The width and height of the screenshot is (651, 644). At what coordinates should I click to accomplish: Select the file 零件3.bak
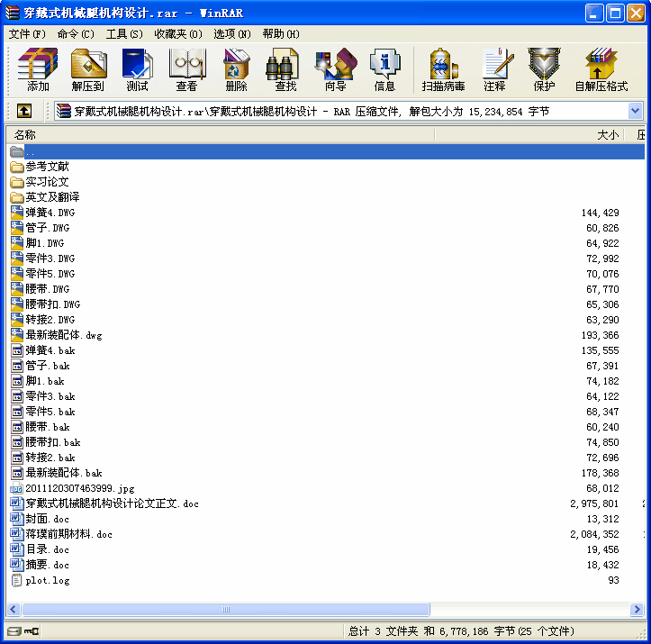pyautogui.click(x=42, y=396)
